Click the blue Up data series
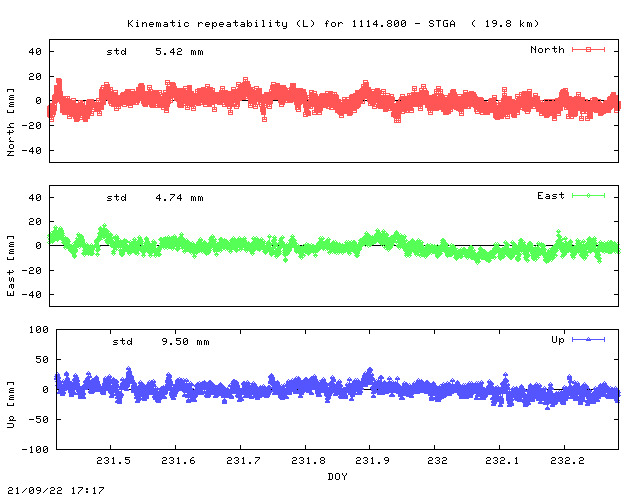The height and width of the screenshot is (496, 640). pos(337,388)
